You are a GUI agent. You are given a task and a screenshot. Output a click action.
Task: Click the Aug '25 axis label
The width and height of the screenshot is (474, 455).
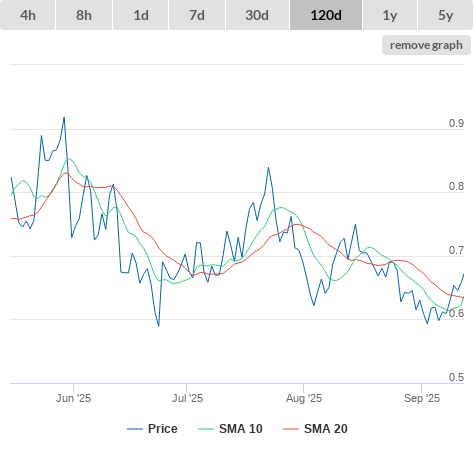click(x=304, y=398)
